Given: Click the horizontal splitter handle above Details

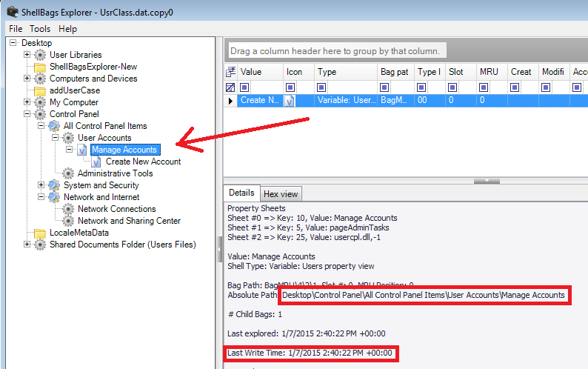Looking at the screenshot, I should 486,180.
